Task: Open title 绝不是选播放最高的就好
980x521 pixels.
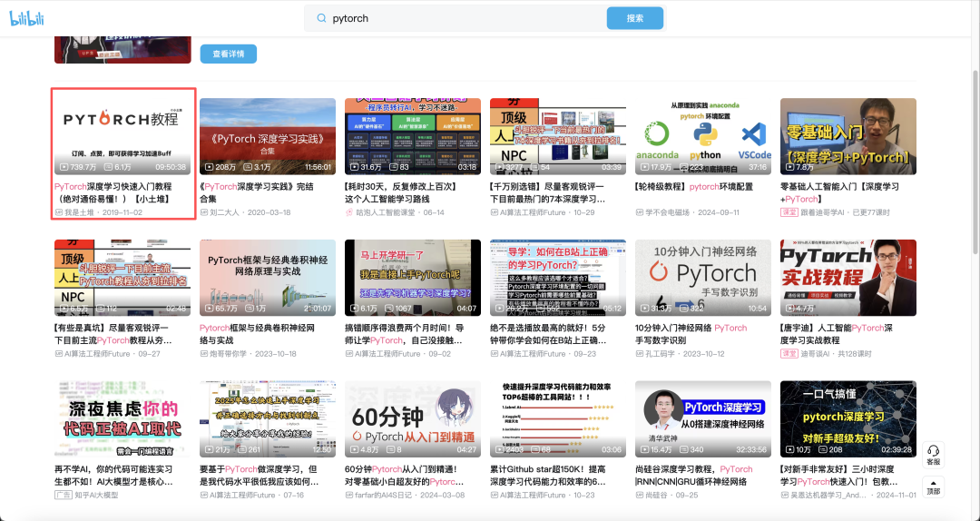Action: 548,334
